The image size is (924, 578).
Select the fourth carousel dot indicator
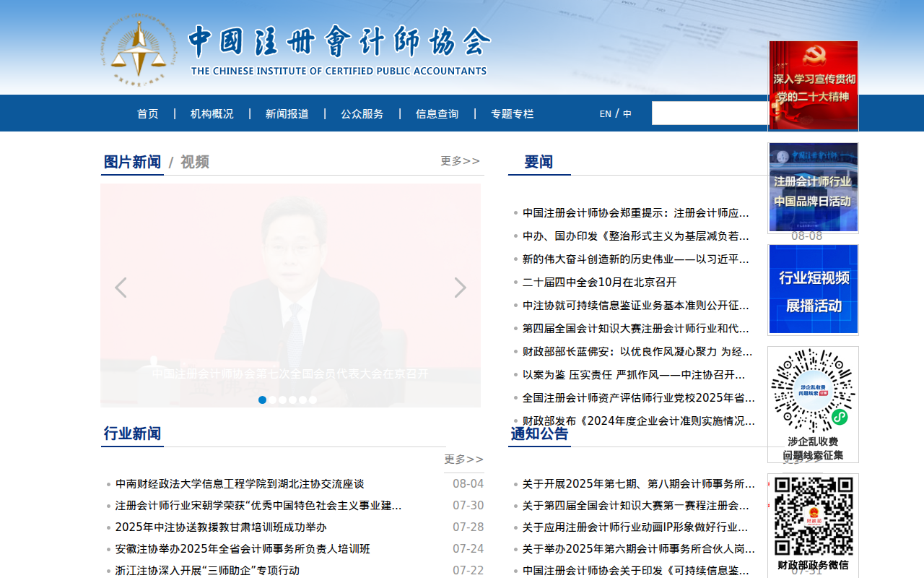point(293,400)
